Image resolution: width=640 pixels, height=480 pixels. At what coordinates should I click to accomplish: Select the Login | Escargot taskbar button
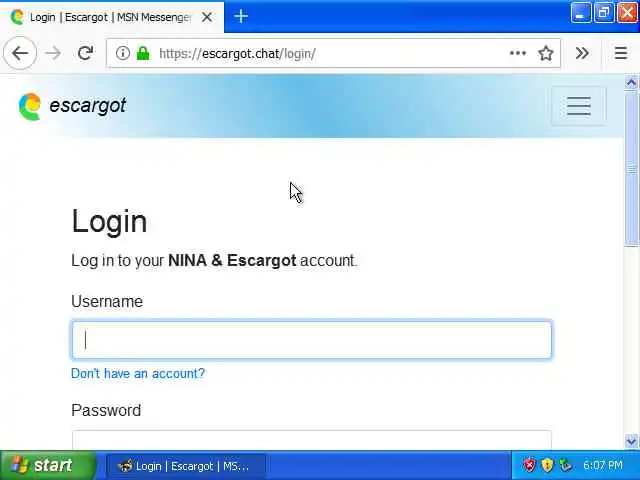[x=187, y=466]
